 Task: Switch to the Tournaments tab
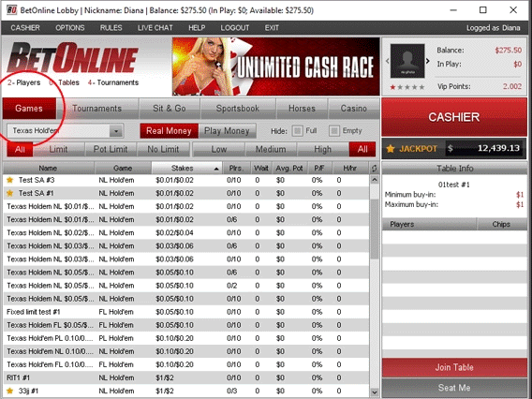[97, 109]
